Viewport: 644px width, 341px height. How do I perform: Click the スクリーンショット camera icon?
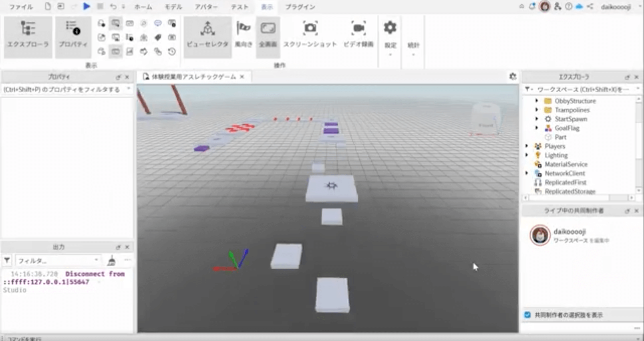click(310, 28)
